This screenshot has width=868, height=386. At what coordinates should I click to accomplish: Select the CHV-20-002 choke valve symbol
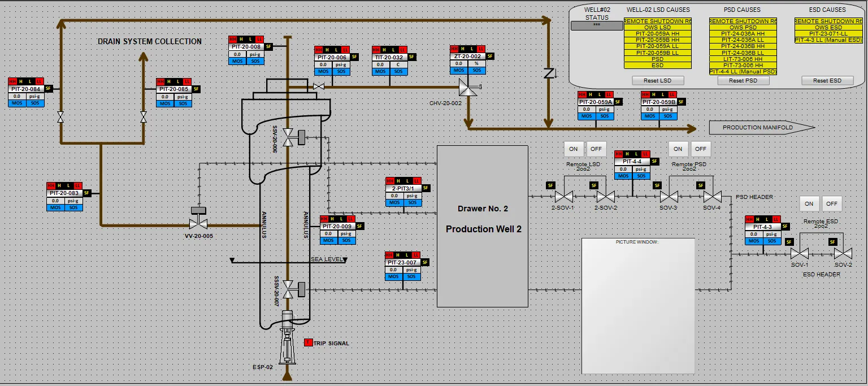click(468, 87)
